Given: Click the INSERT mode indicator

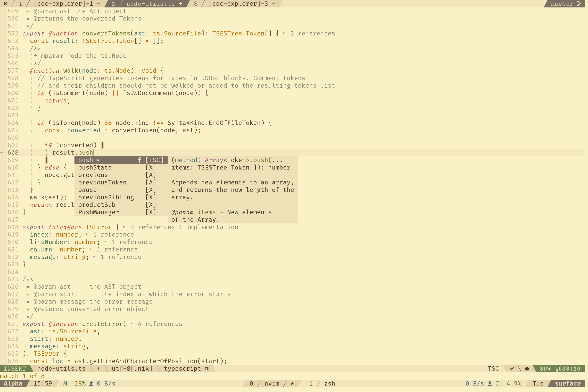Looking at the screenshot, I should [15, 369].
